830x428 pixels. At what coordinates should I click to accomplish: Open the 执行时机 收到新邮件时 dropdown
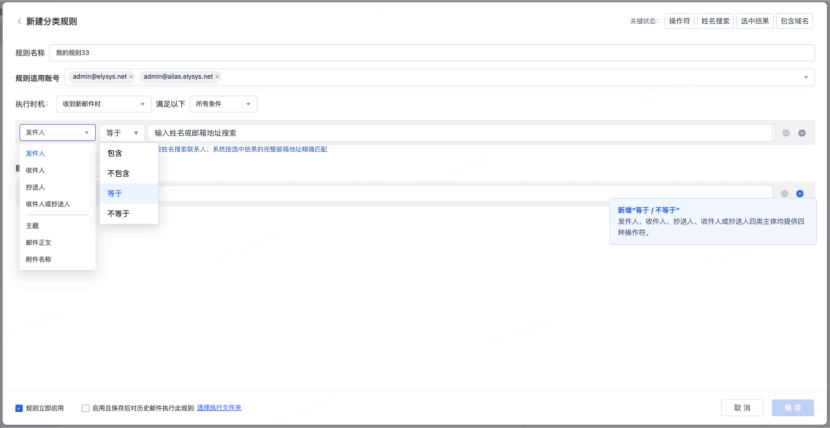tap(104, 104)
